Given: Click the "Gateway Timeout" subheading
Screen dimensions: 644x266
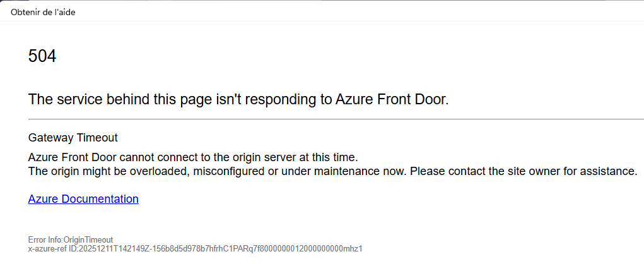Looking at the screenshot, I should [x=73, y=138].
